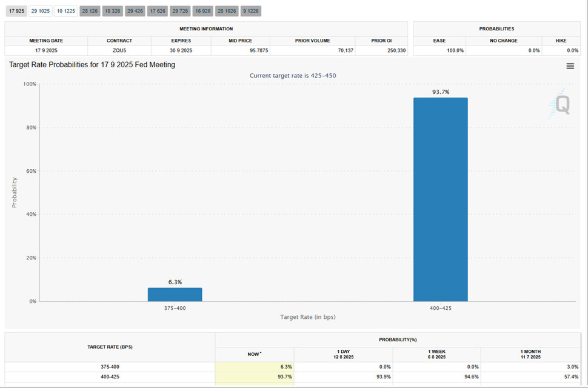Click the ZQU5 contract cell
Screen dimensions: 588x388
(x=119, y=50)
